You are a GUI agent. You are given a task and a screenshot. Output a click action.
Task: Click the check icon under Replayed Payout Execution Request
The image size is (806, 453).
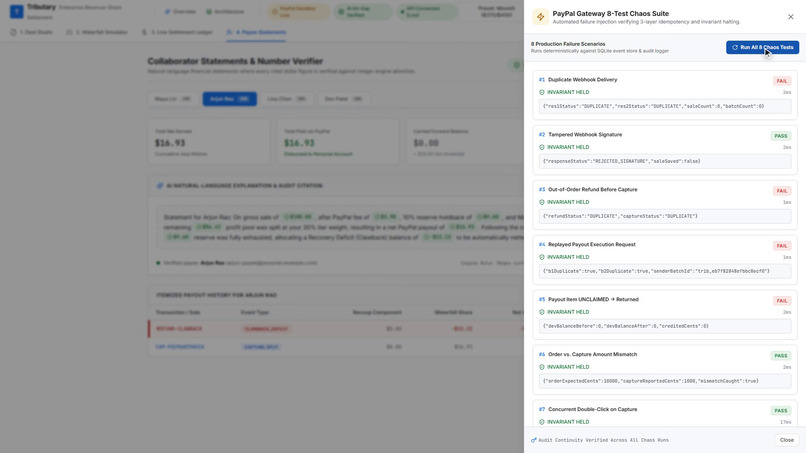(x=542, y=257)
